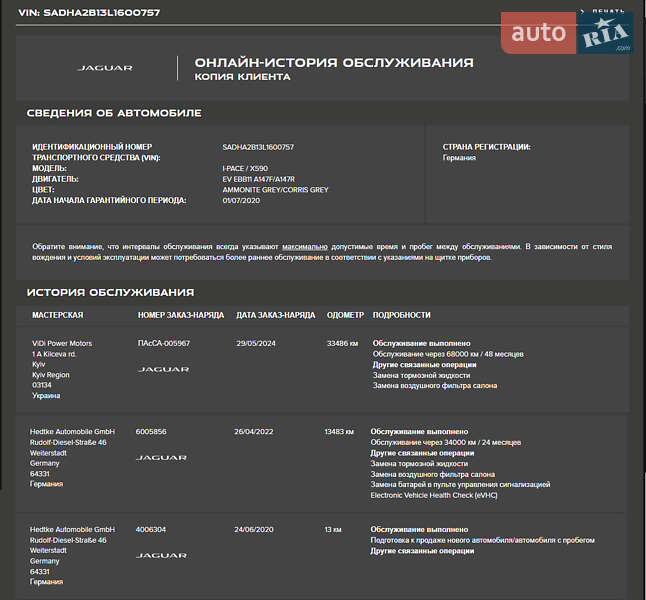Click the Jaguar logo in order 4006304 row
Screen dimensions: 646x600
coord(162,555)
